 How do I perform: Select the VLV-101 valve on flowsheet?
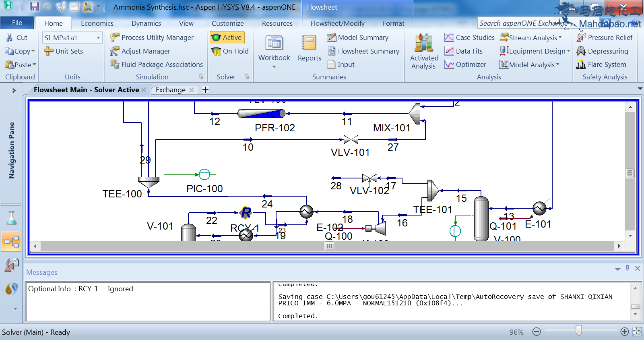351,140
